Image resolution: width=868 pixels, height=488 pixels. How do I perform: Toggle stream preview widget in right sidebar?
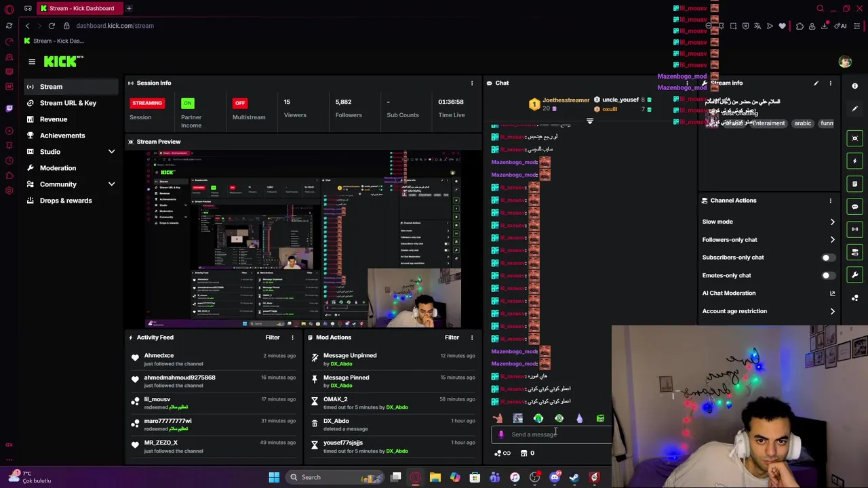click(855, 138)
